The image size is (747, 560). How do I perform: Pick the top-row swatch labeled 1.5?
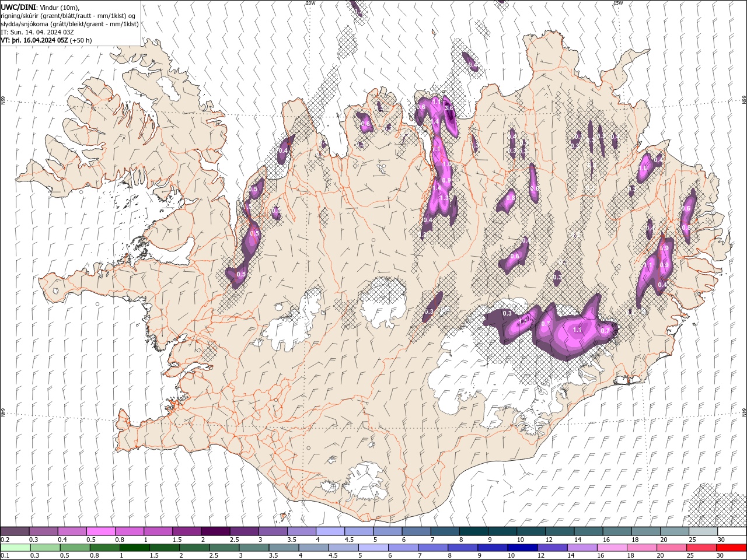point(187,531)
